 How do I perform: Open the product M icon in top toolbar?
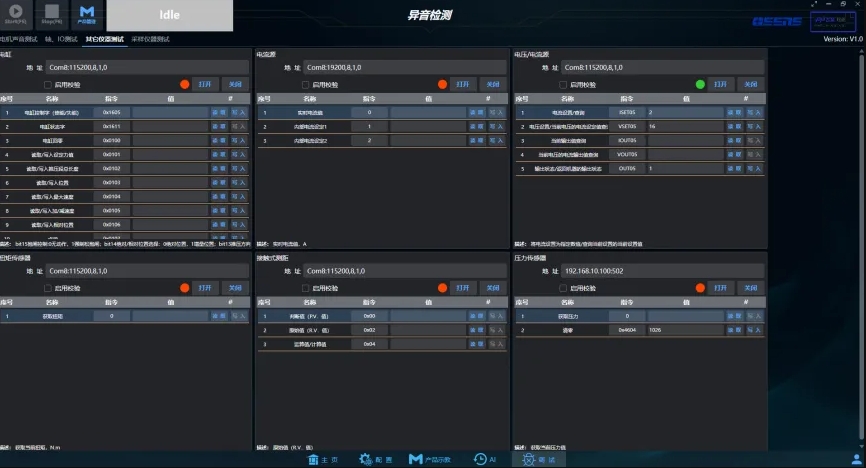point(87,13)
